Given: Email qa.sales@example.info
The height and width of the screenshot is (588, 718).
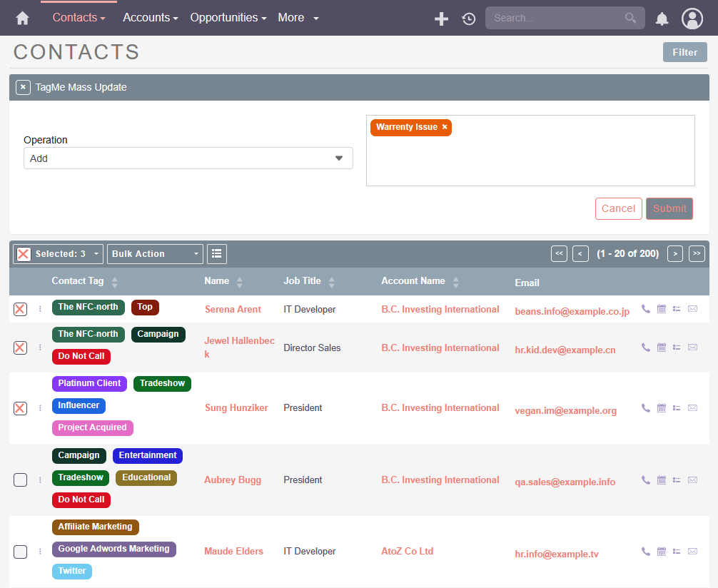Looking at the screenshot, I should pyautogui.click(x=565, y=482).
